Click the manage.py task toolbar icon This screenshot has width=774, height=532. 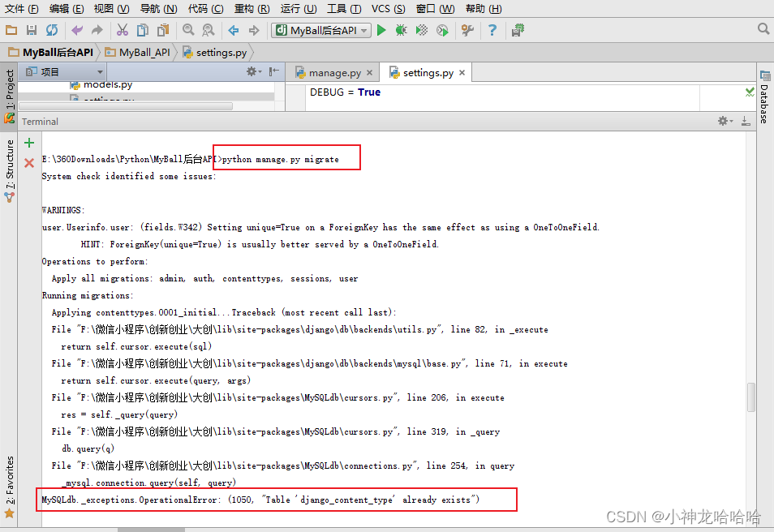518,30
